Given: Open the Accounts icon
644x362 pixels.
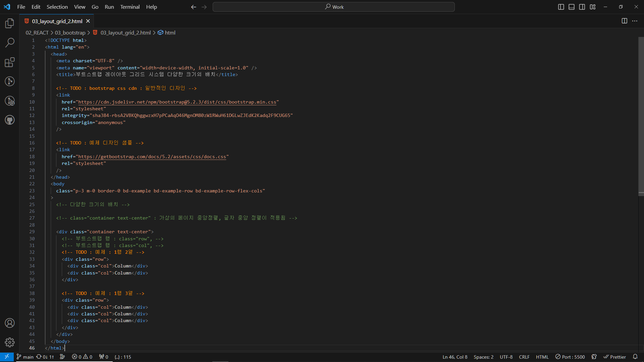Looking at the screenshot, I should coord(10,323).
